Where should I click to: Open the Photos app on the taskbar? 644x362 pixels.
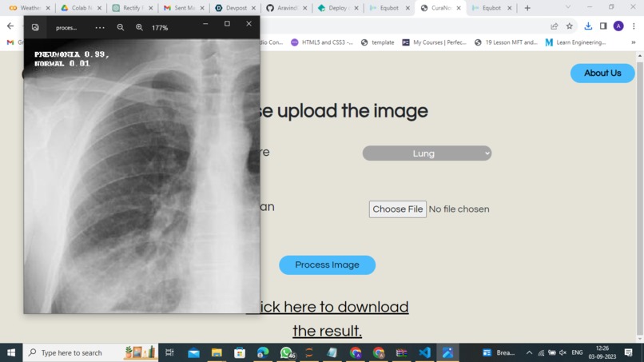447,352
